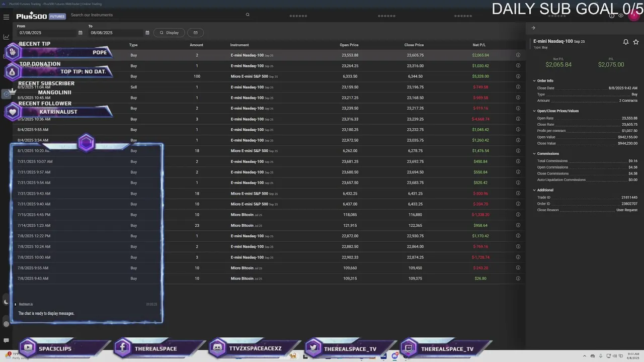Click close price 109,375
Image resolution: width=644 pixels, height=362 pixels.
coord(415,279)
